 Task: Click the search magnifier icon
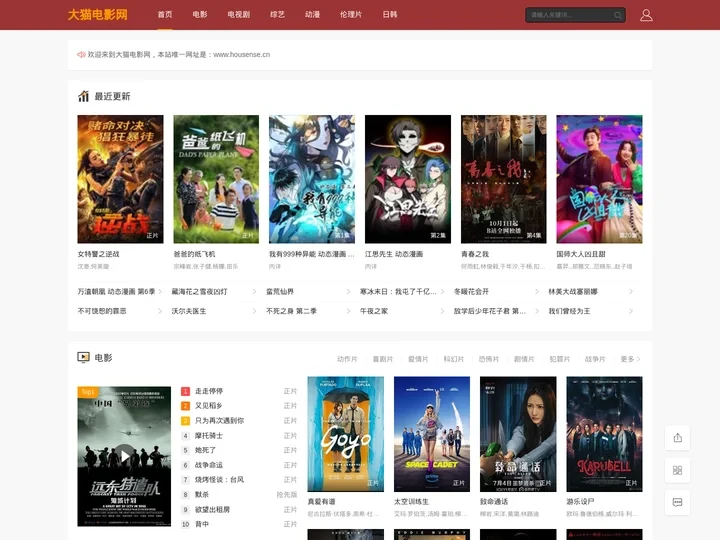click(618, 15)
